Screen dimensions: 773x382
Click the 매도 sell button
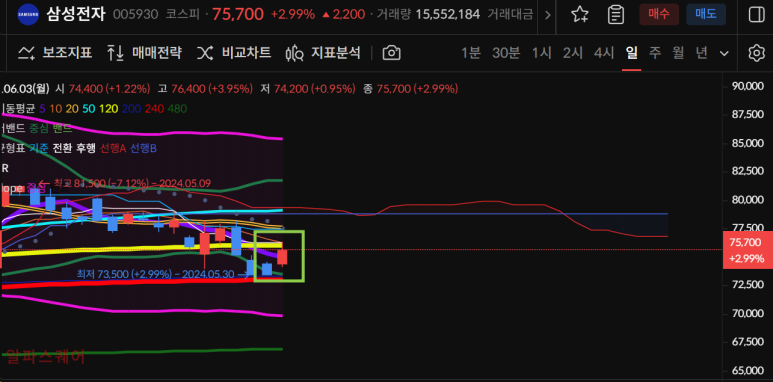pyautogui.click(x=706, y=14)
